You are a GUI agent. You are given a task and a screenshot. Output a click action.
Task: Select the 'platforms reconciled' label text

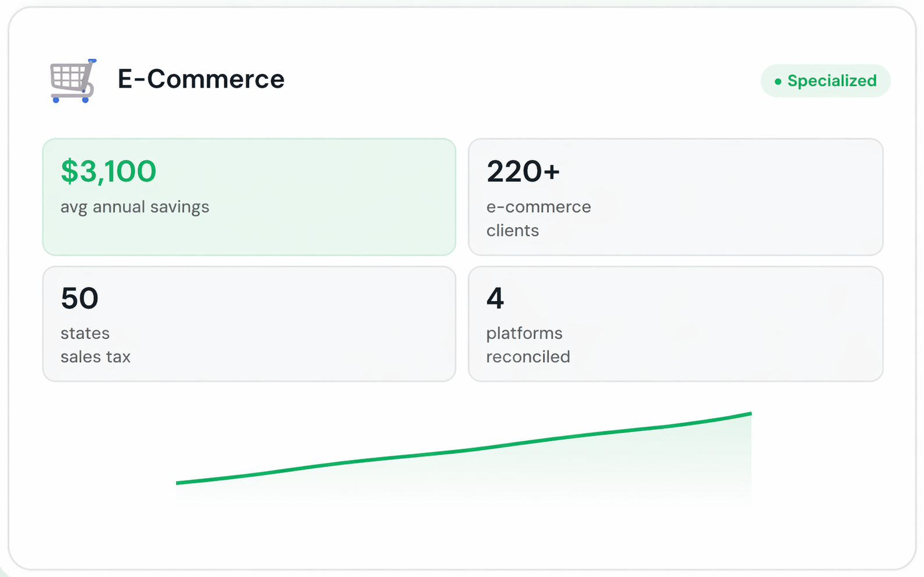(528, 345)
